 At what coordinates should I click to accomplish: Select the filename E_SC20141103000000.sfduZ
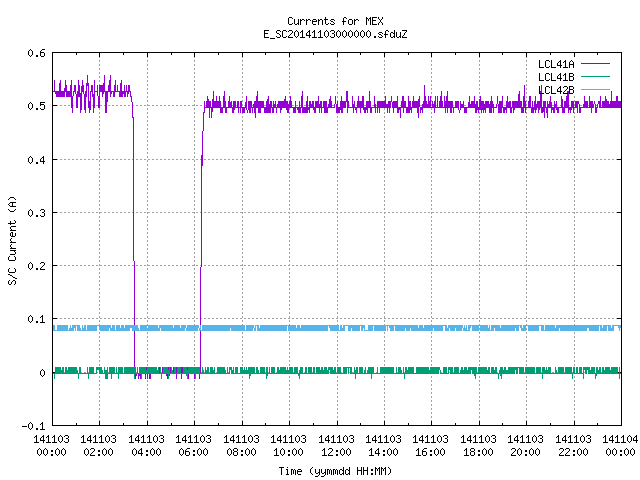point(335,34)
